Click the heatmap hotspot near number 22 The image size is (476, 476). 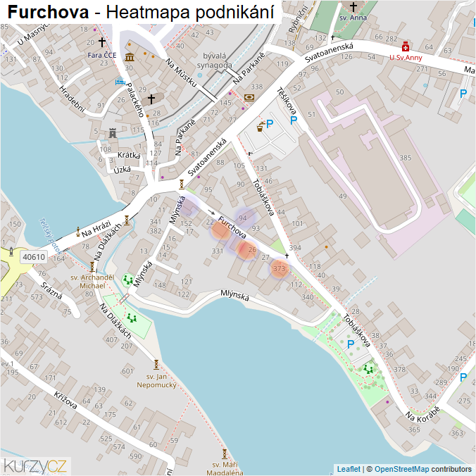tap(220, 230)
